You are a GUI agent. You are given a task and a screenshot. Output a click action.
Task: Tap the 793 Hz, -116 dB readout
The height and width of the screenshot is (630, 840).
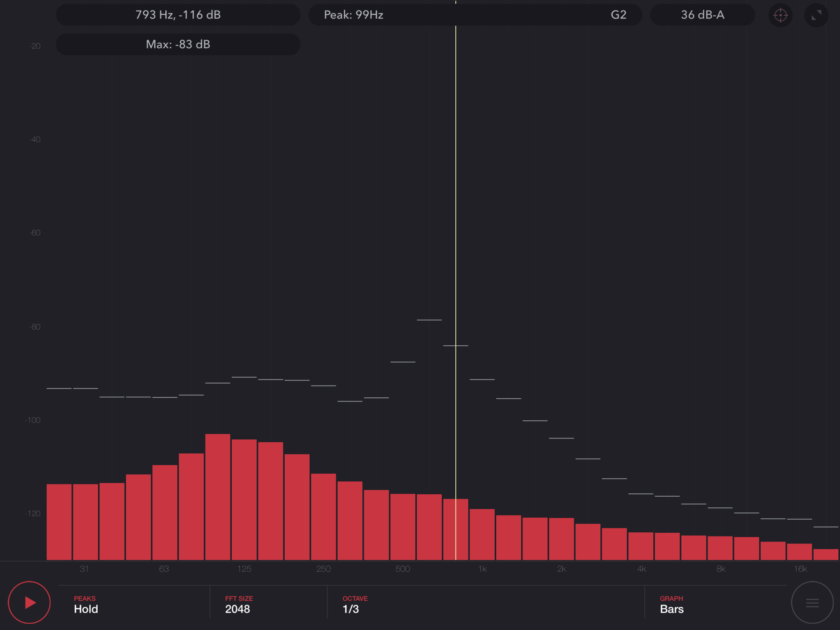(x=178, y=15)
